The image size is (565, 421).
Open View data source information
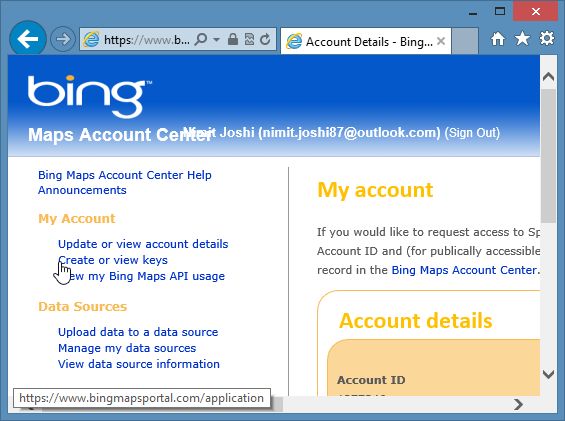point(139,364)
